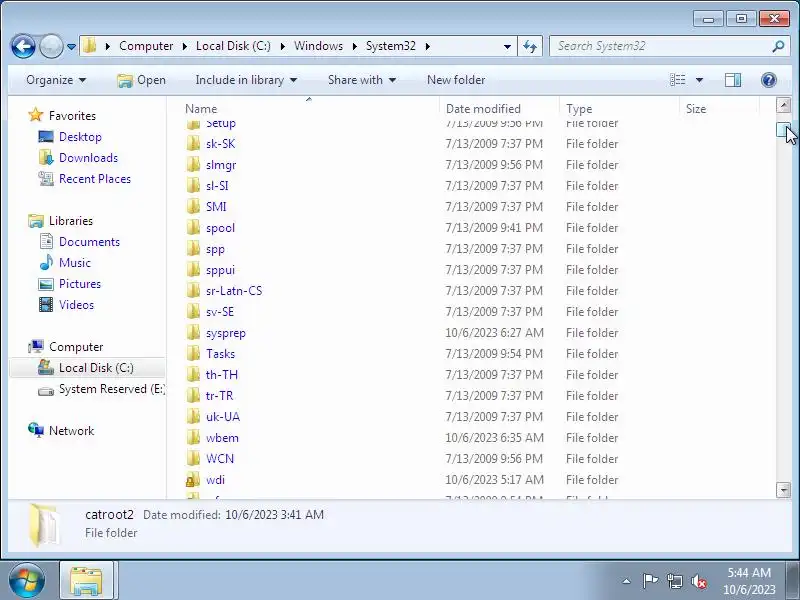Expand arrow after Windows in breadcrumb
Image resolution: width=800 pixels, height=600 pixels.
355,46
